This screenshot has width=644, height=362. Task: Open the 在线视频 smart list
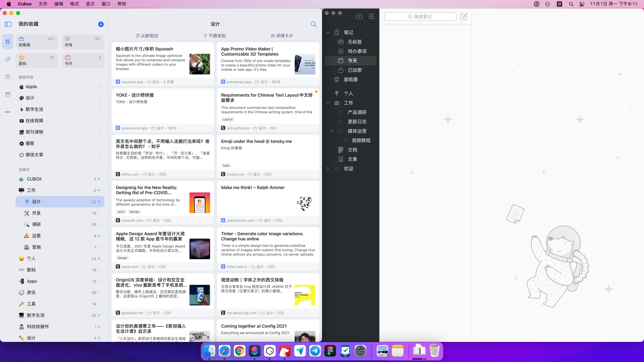tap(60, 121)
